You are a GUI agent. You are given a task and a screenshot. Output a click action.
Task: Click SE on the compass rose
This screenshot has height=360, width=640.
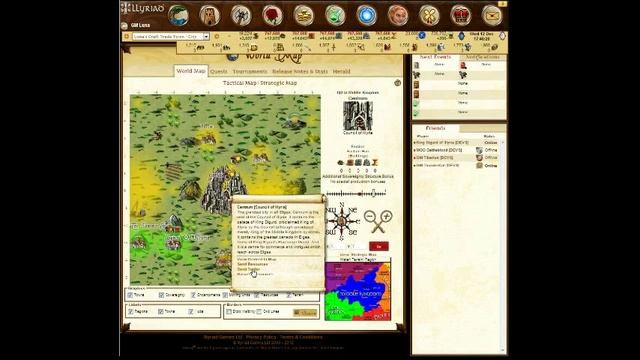point(353,232)
